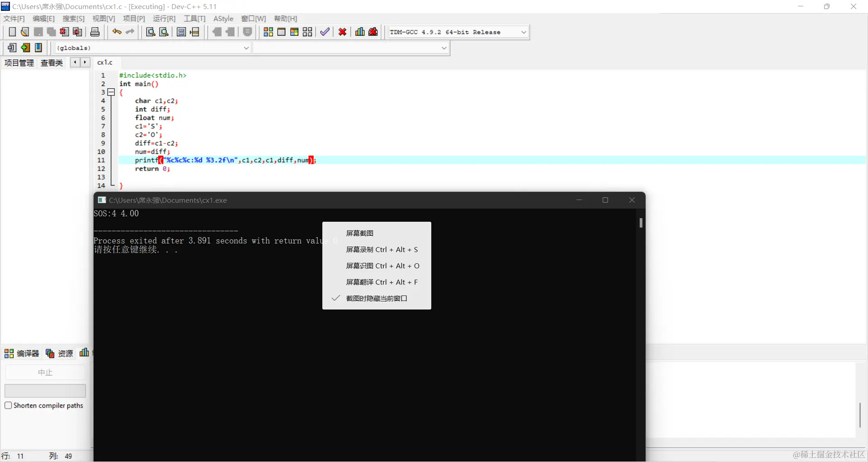Click the printf statement on line 11
Image resolution: width=868 pixels, height=462 pixels.
[x=226, y=160]
